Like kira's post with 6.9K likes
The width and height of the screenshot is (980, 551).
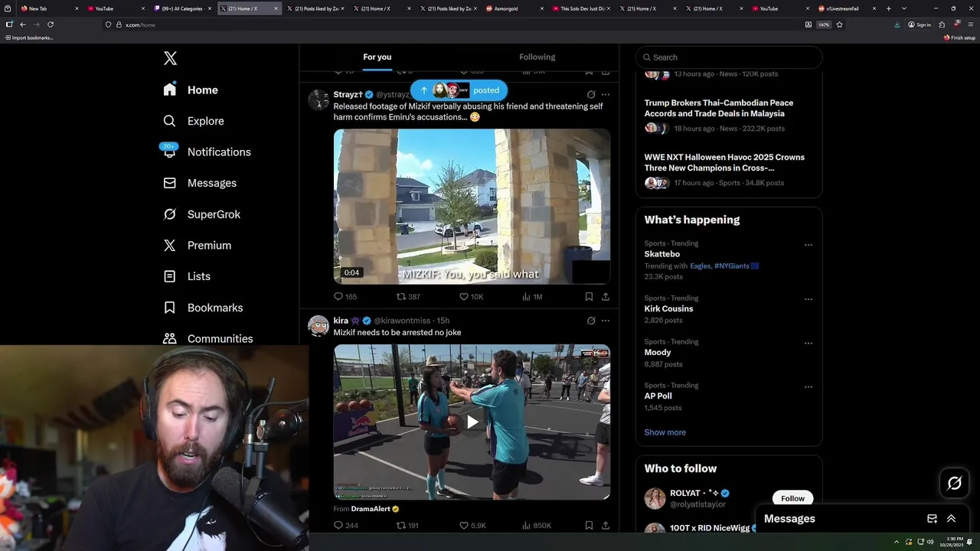tap(472, 526)
